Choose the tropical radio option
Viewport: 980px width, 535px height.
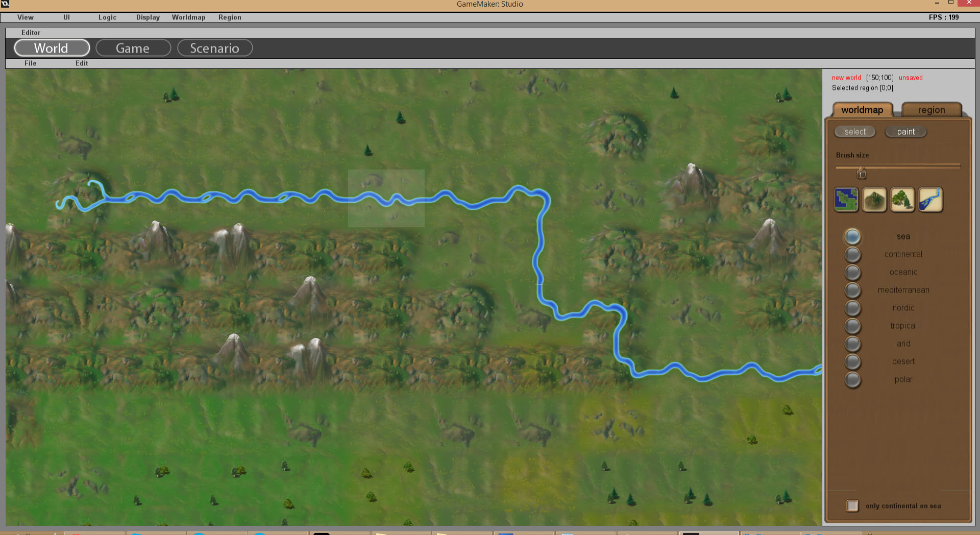pos(852,326)
